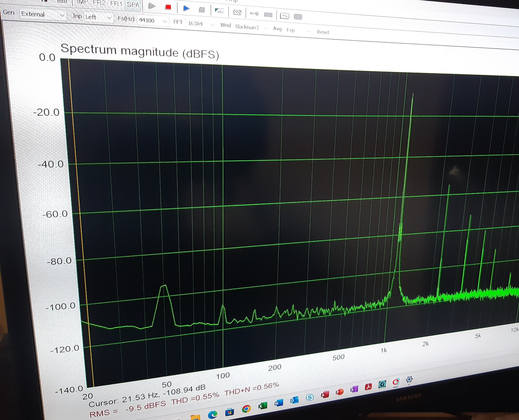Launch Microsoft Edge from the taskbar
The width and height of the screenshot is (519, 420).
point(212,414)
